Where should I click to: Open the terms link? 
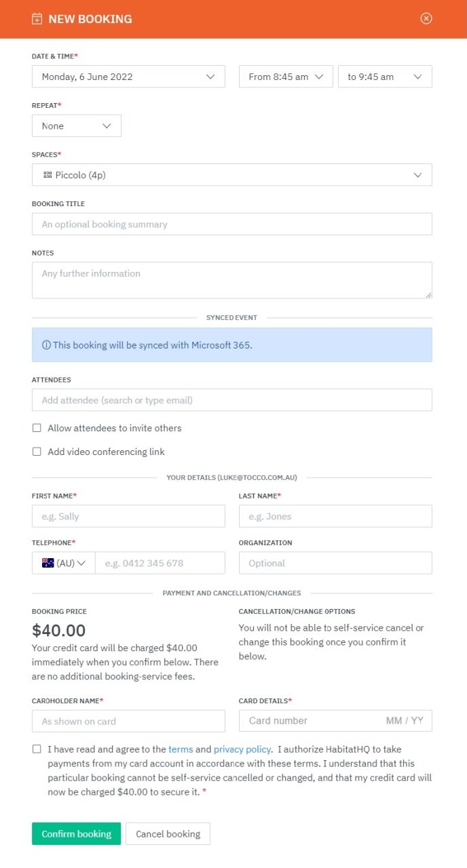181,749
